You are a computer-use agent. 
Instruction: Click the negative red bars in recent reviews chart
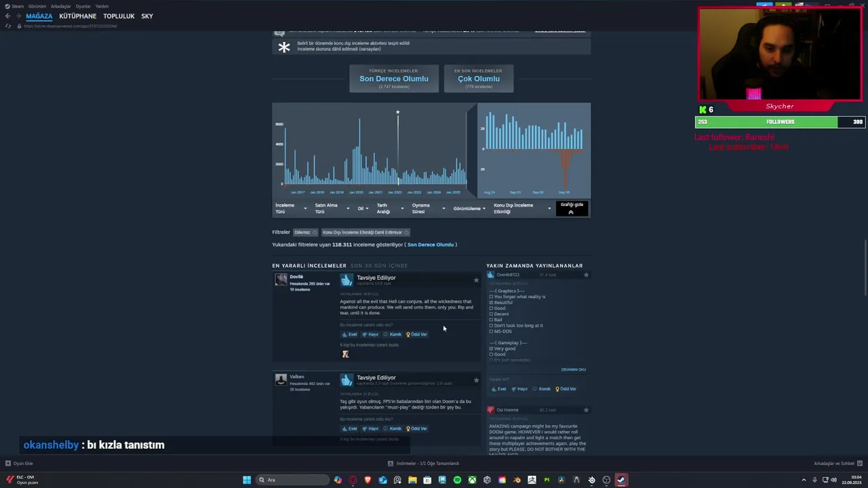point(565,167)
